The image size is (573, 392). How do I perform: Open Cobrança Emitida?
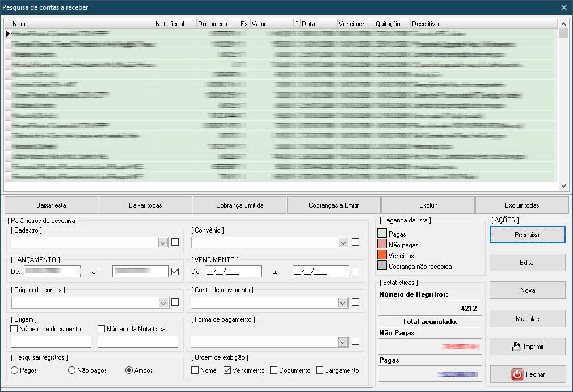[x=240, y=205]
